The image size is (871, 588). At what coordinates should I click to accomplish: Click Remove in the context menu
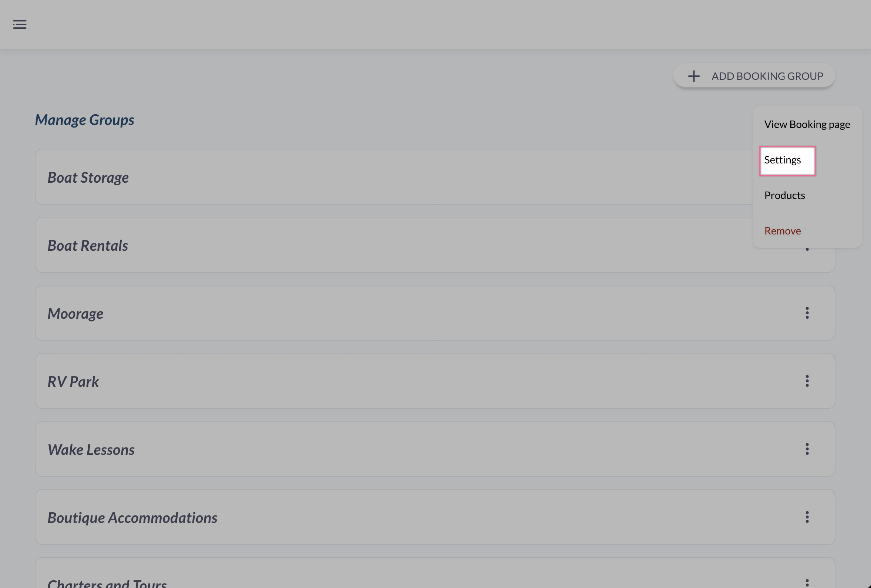click(x=783, y=231)
